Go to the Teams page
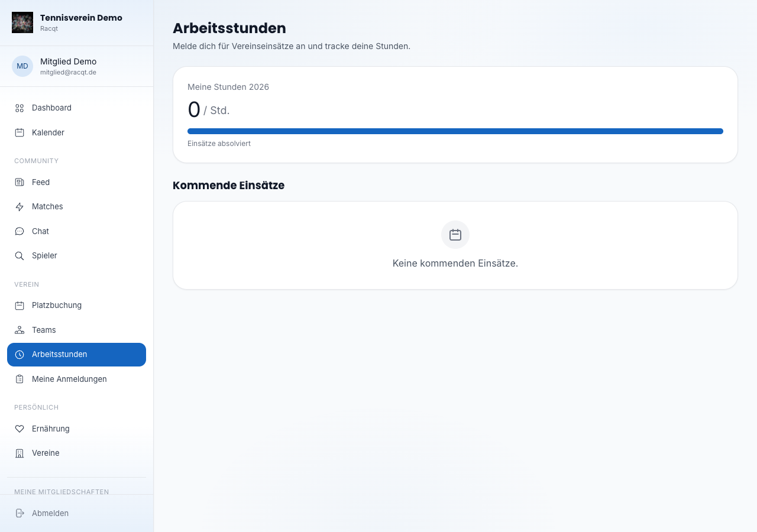Screen dimensions: 757x532 (x=76, y=330)
